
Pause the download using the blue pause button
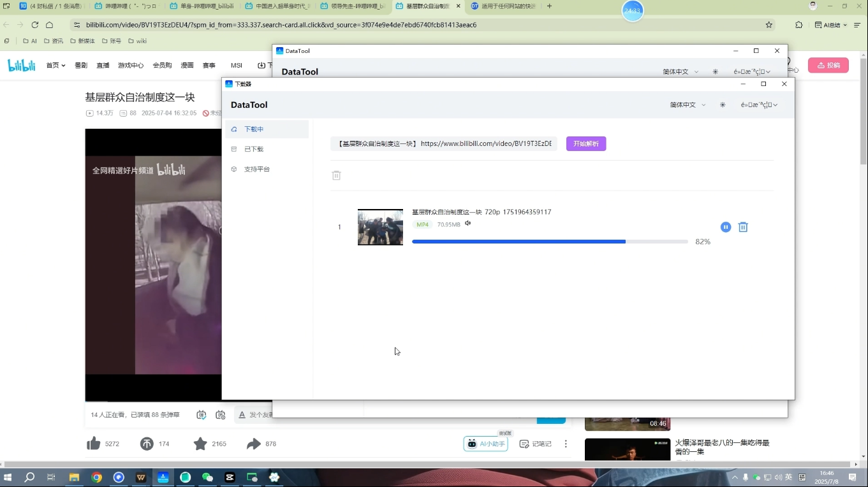(x=725, y=227)
